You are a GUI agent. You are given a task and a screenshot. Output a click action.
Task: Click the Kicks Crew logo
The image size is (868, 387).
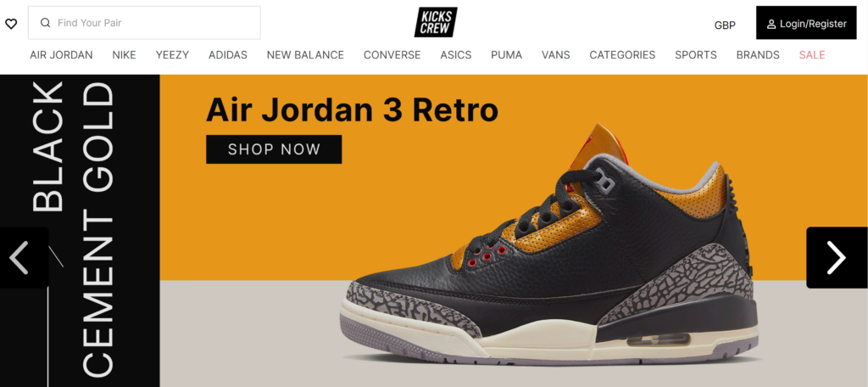[436, 22]
